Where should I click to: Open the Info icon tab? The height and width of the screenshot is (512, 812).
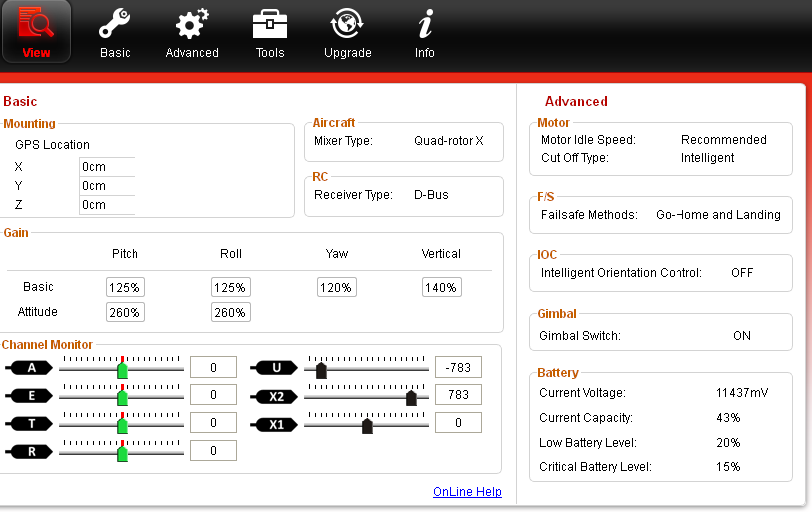[x=425, y=32]
